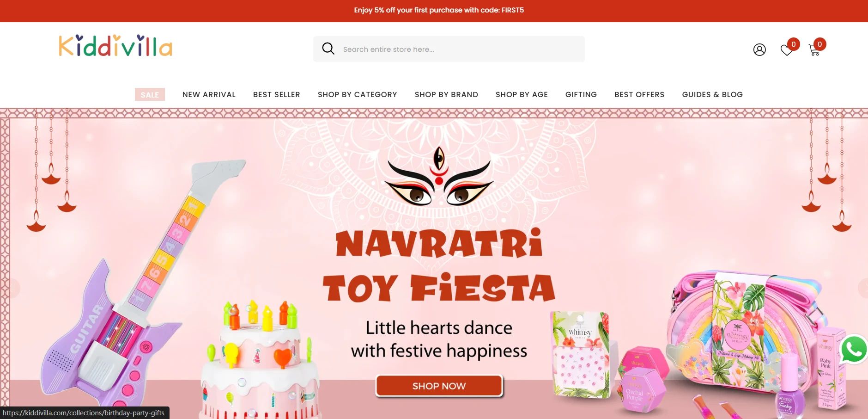The width and height of the screenshot is (868, 419).
Task: Open Best Offers link
Action: [x=639, y=94]
